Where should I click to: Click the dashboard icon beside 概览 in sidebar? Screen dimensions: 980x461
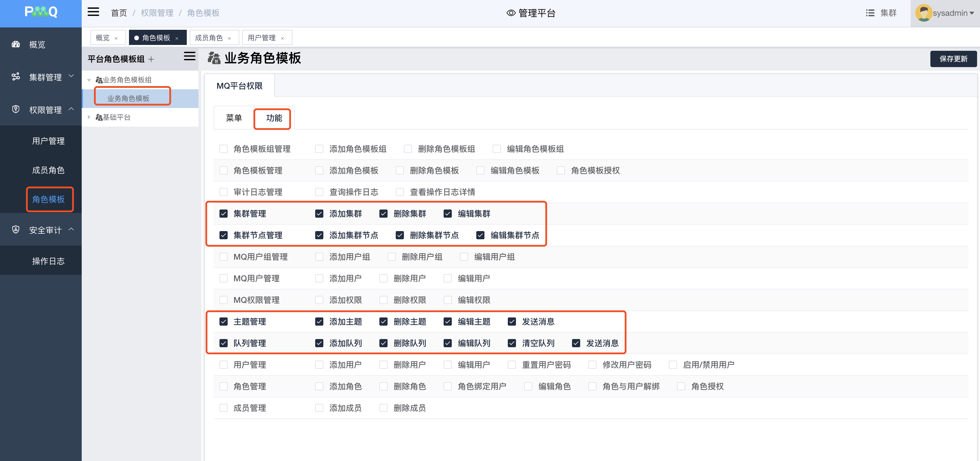15,45
